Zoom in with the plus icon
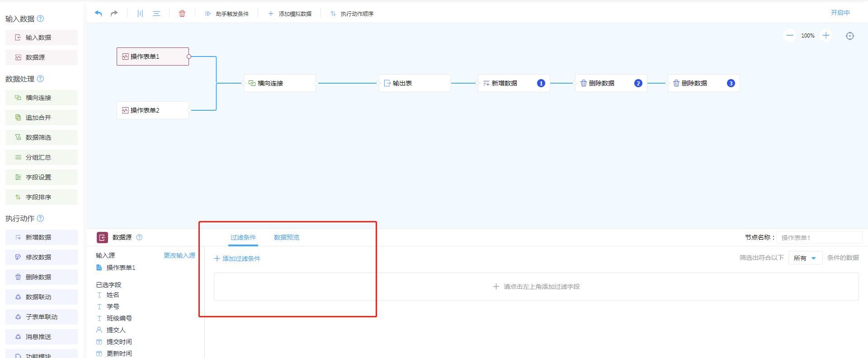868x358 pixels. [826, 36]
